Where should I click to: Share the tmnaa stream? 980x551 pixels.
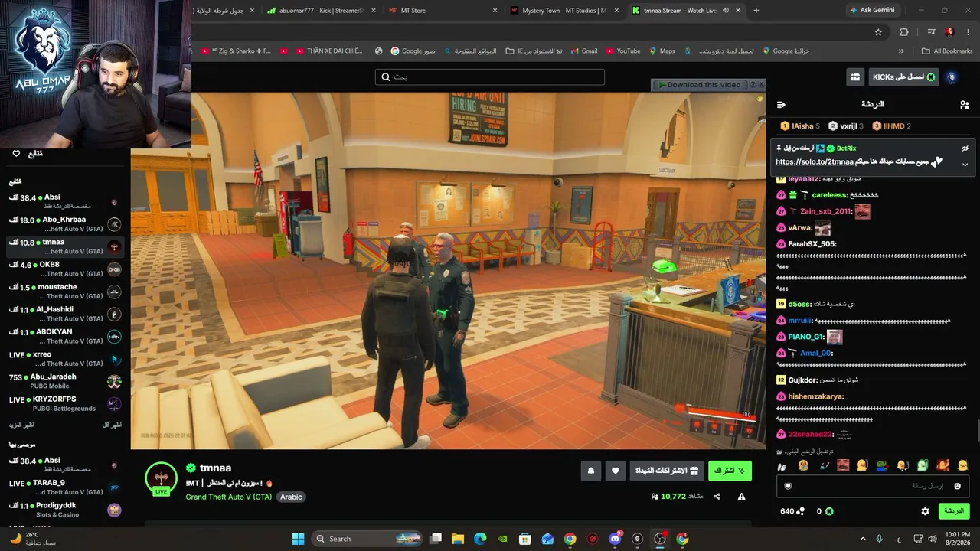[717, 496]
